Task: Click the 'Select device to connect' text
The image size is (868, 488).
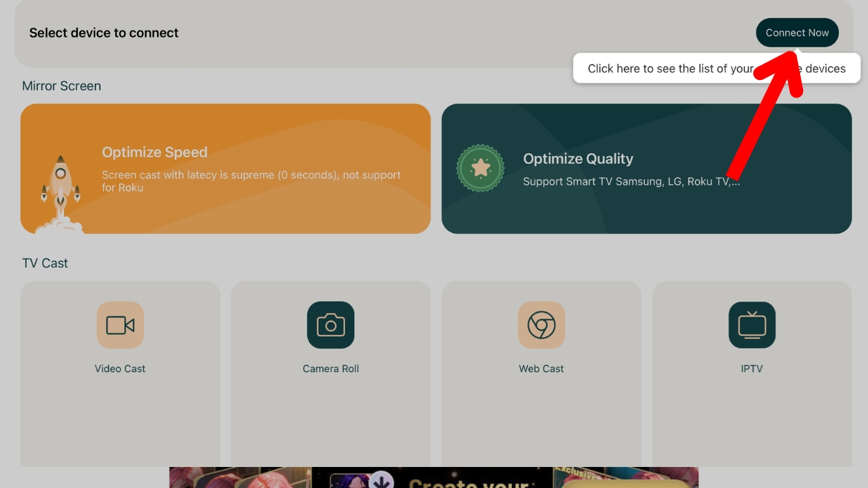Action: pos(104,33)
